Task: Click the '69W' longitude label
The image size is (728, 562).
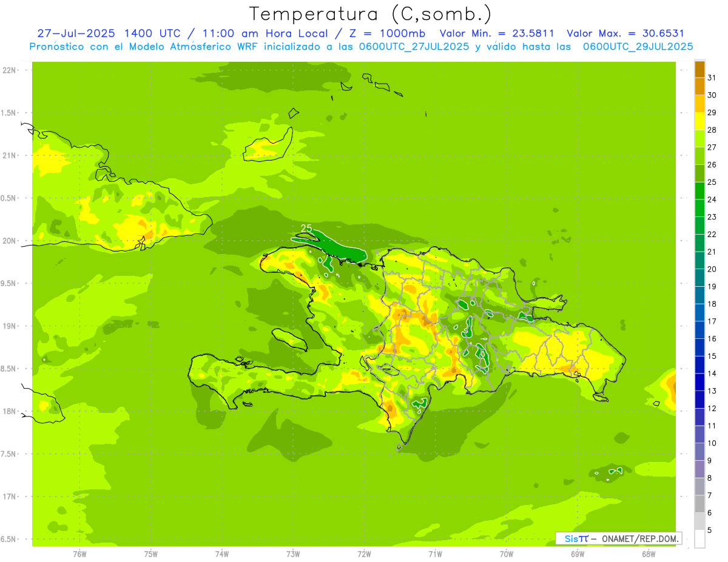Action: tap(578, 554)
